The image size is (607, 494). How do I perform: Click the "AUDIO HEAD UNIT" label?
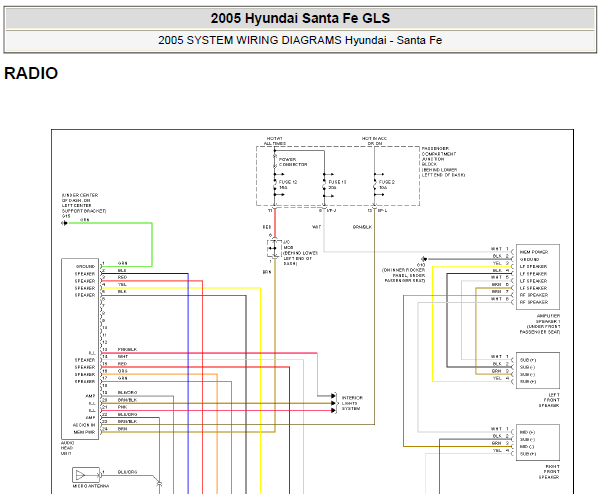point(67,448)
